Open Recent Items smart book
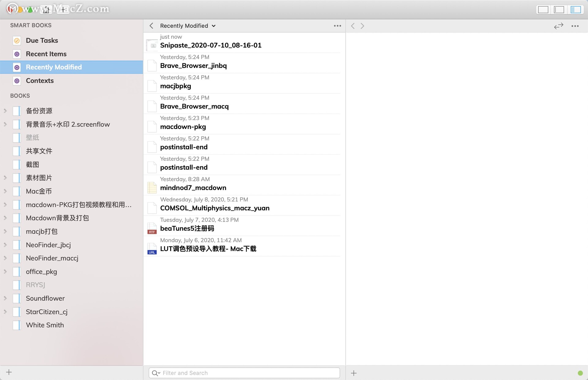 coord(71,54)
